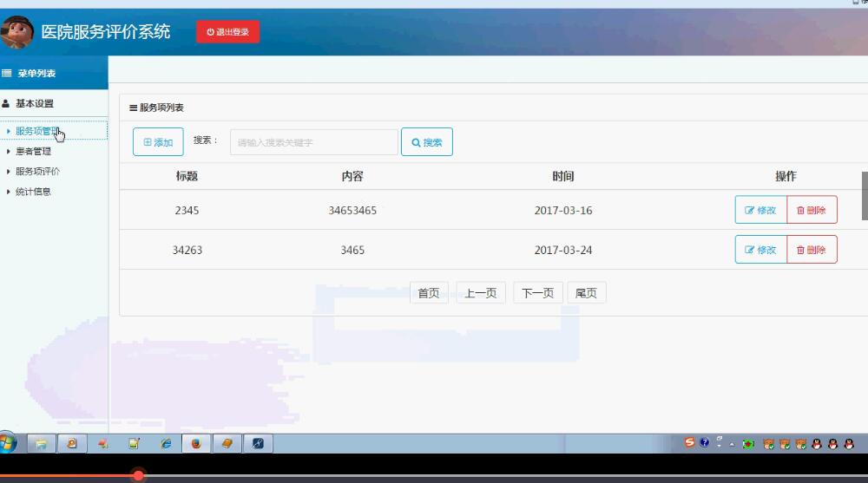Viewport: 868px width, 483px height.
Task: Click content cell 34653465
Action: (x=352, y=210)
